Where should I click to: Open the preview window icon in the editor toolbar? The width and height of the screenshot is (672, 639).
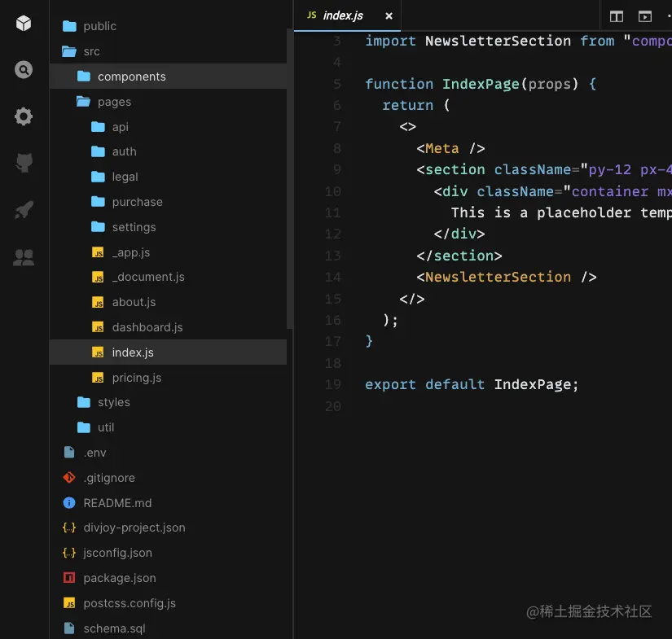coord(644,16)
